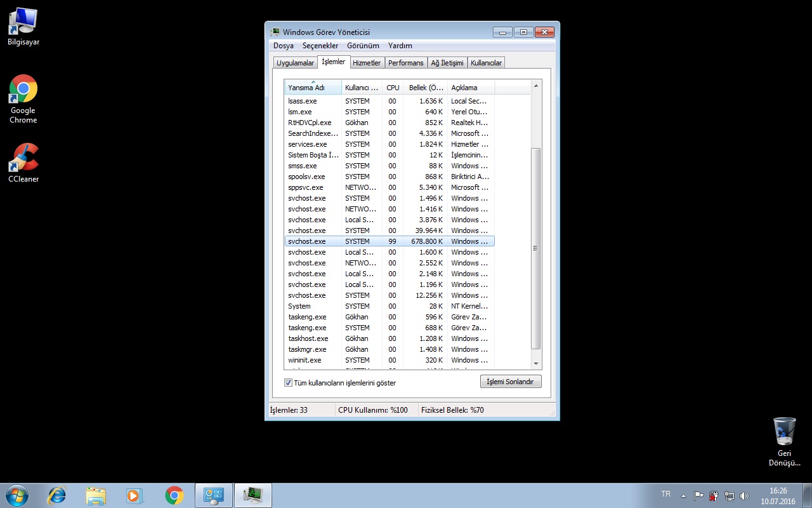
Task: Click the Show Desktop strip beside the clock
Action: tap(808, 495)
